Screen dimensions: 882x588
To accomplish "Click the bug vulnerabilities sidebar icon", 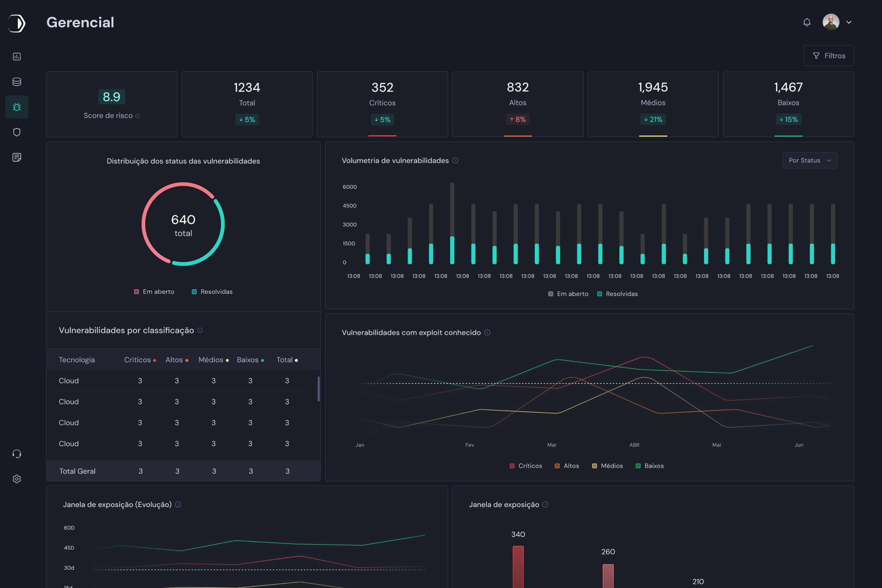I will coord(17,107).
